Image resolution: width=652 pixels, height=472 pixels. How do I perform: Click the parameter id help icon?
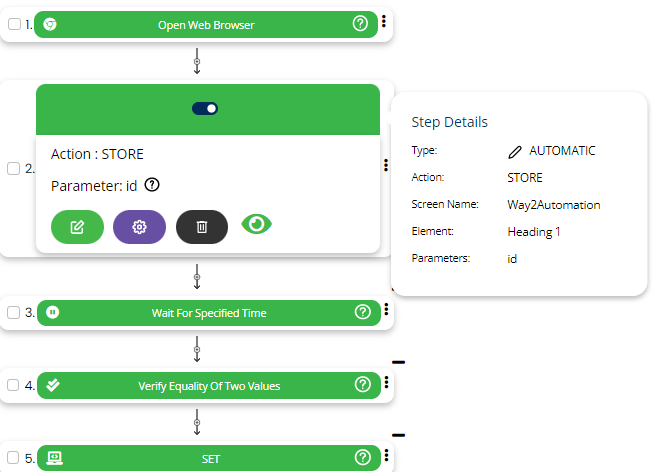click(152, 185)
